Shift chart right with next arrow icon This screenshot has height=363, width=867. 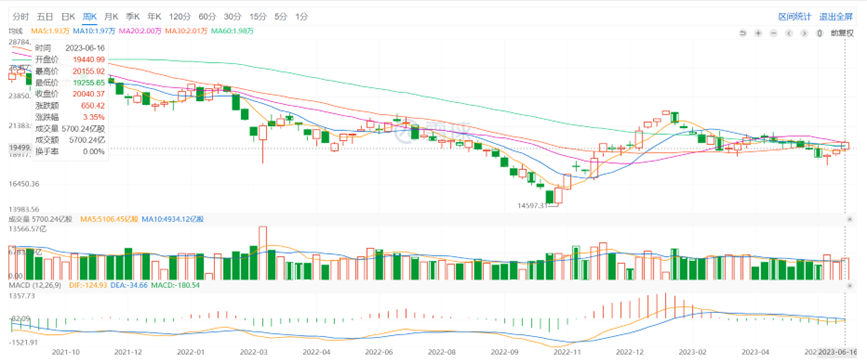tap(804, 33)
